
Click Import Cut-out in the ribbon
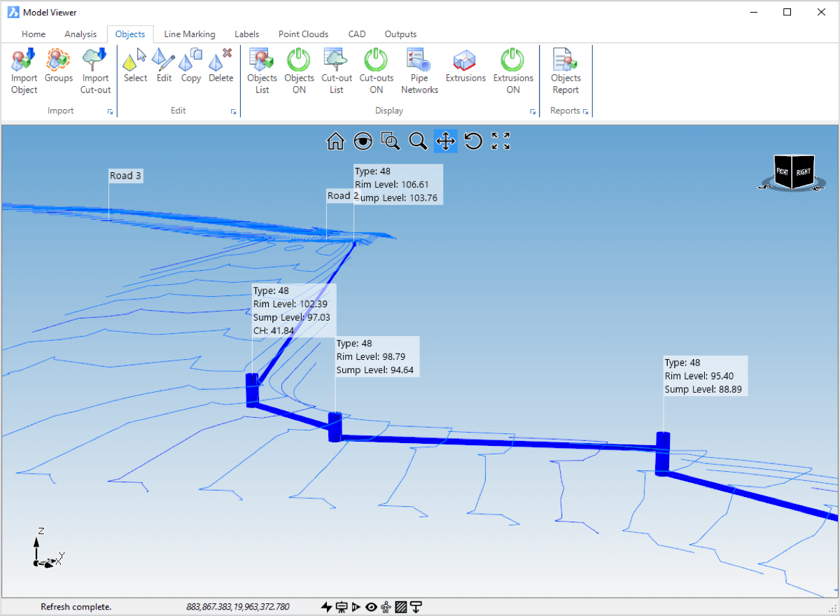click(95, 71)
